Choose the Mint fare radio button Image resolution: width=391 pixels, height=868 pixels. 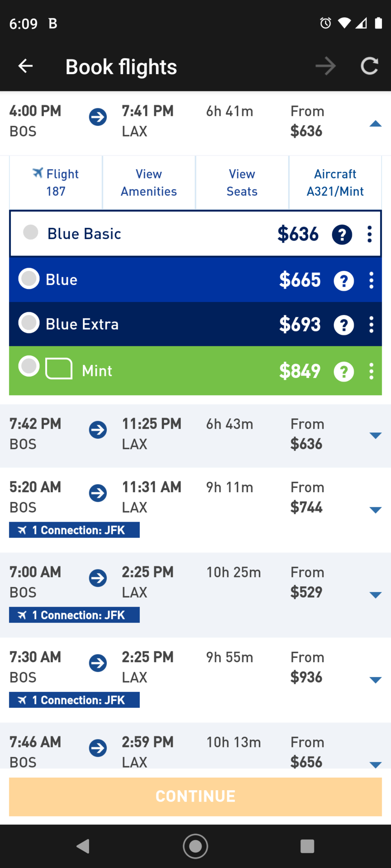(x=29, y=366)
